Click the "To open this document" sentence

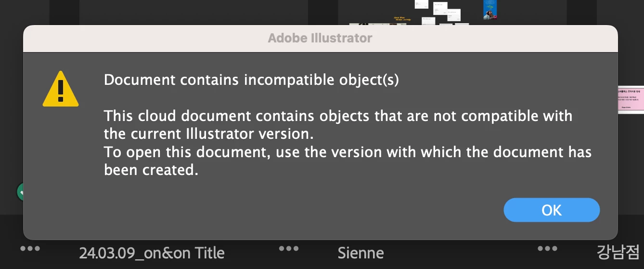[348, 153]
